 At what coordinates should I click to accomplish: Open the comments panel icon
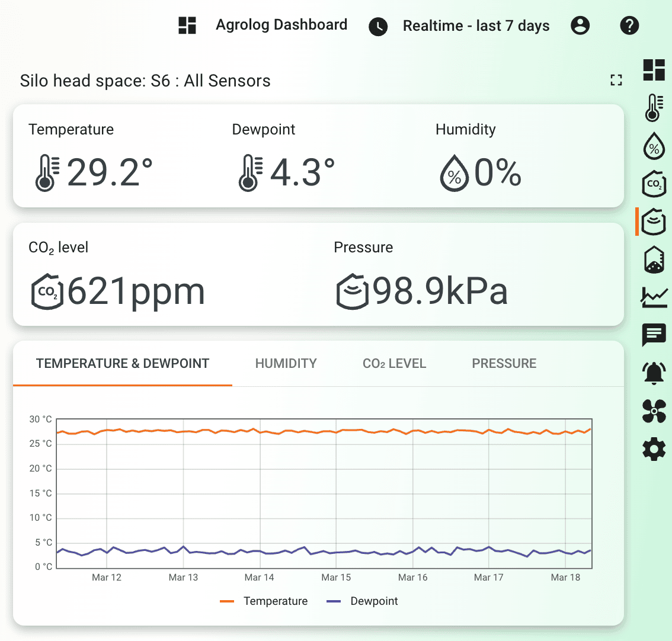point(654,335)
